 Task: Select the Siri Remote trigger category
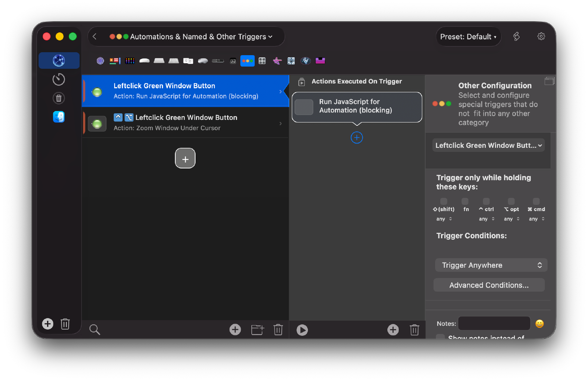click(218, 61)
